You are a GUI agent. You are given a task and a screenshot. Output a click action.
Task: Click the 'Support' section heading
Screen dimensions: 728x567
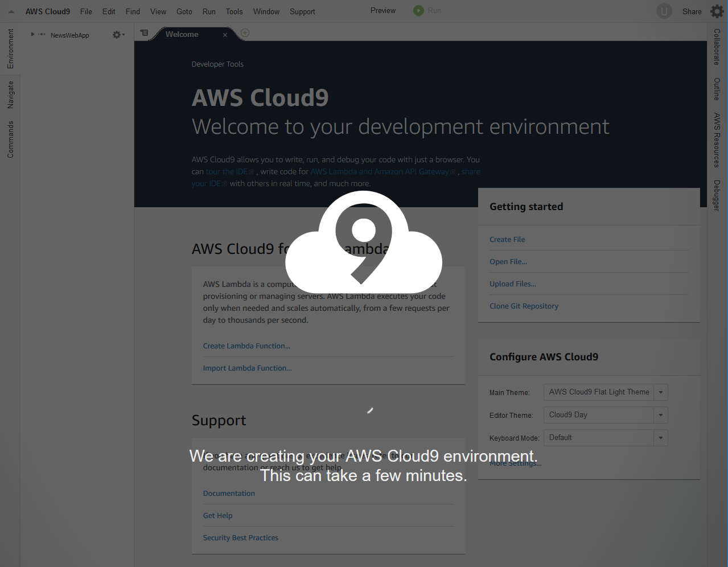click(x=219, y=420)
